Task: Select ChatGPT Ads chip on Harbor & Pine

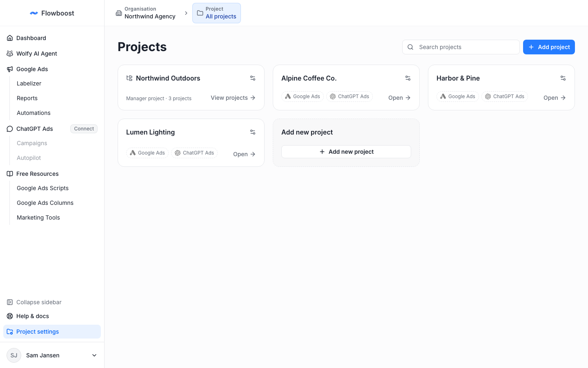Action: pos(505,96)
